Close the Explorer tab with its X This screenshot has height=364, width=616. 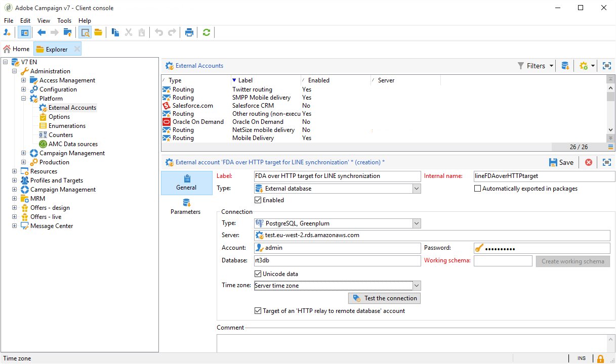(77, 49)
